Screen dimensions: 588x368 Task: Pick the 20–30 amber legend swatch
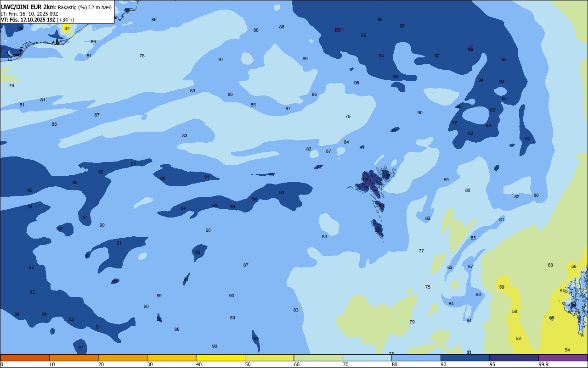(x=123, y=357)
